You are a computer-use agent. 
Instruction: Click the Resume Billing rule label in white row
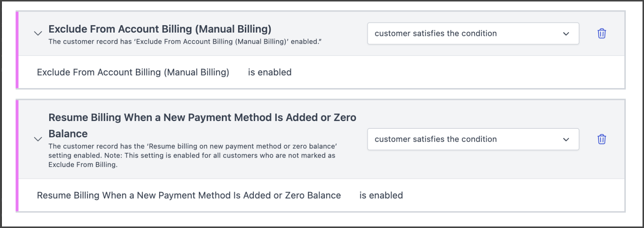click(188, 195)
